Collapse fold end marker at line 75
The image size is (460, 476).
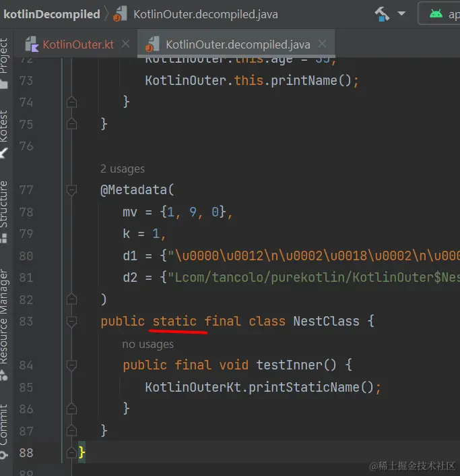click(x=71, y=123)
